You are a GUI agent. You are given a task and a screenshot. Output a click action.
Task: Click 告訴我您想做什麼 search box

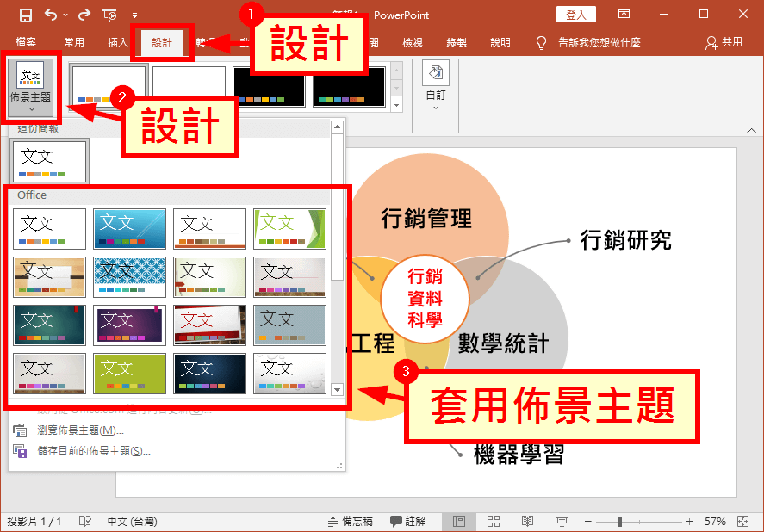click(x=599, y=42)
